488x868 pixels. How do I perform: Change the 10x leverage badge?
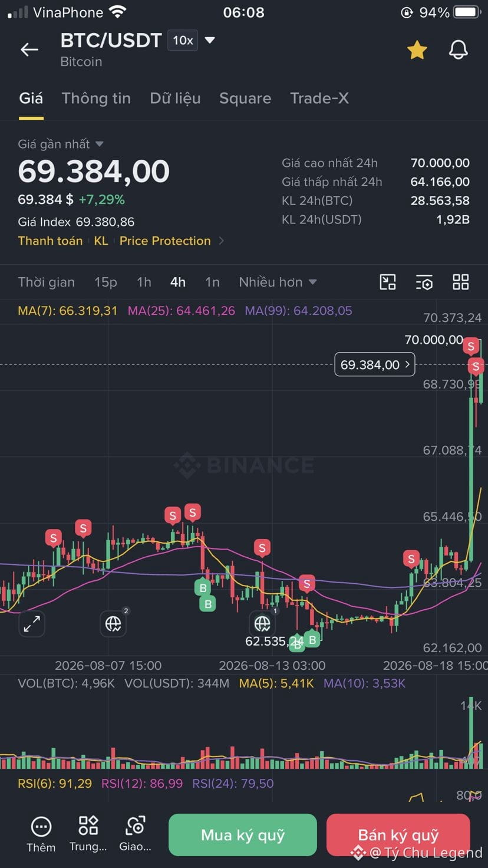click(x=183, y=40)
